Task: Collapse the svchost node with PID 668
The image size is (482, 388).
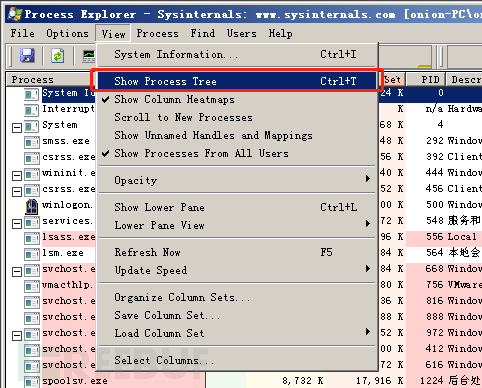Action: (x=17, y=272)
